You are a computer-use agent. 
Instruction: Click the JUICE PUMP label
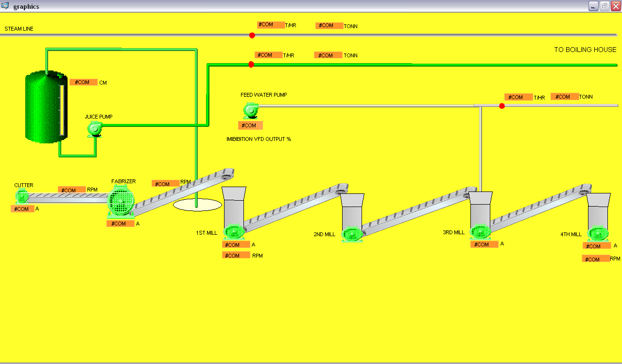99,117
